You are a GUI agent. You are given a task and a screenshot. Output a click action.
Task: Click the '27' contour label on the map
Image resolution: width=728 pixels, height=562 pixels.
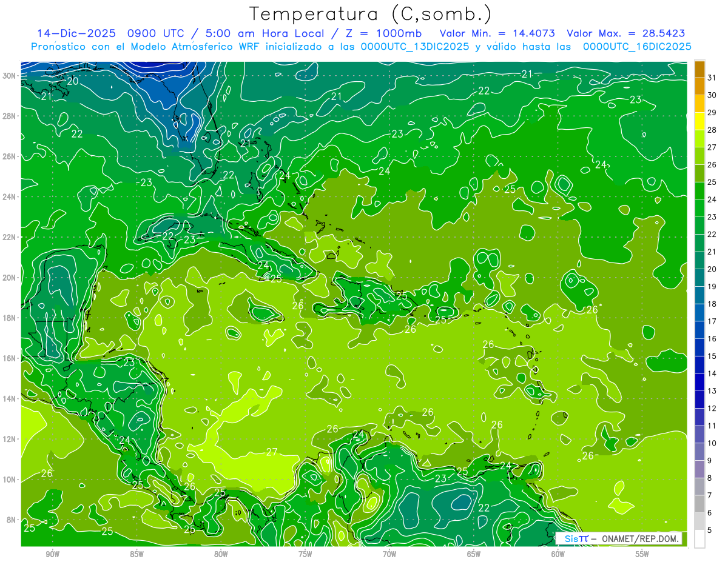point(272,452)
